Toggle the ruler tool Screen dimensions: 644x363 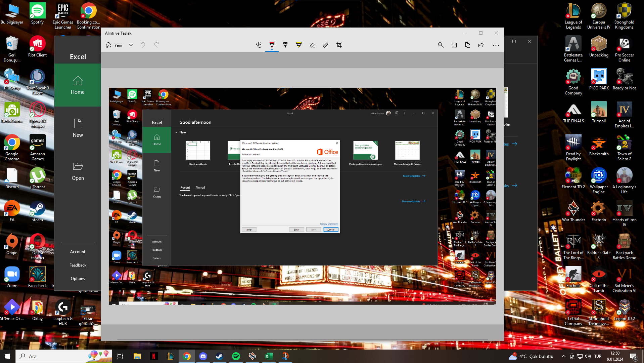(326, 45)
